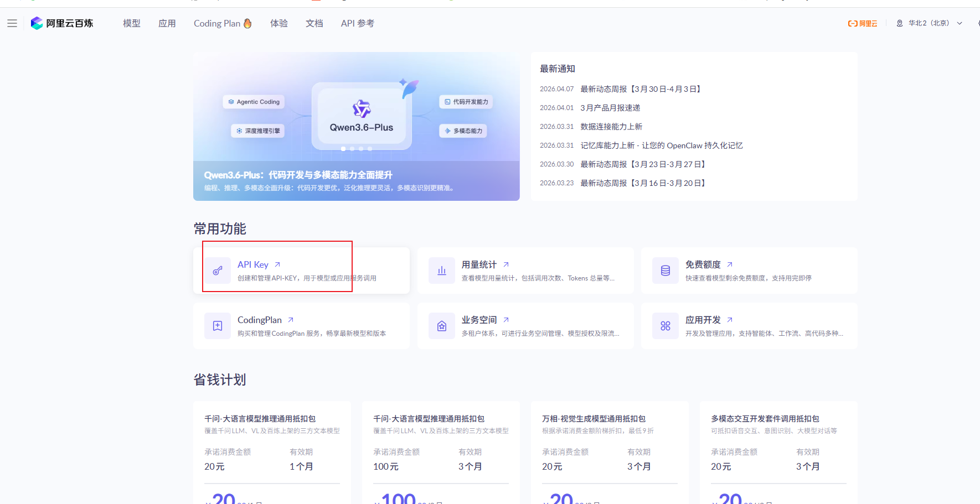
Task: Click the 多模态能力 tag
Action: (x=463, y=131)
